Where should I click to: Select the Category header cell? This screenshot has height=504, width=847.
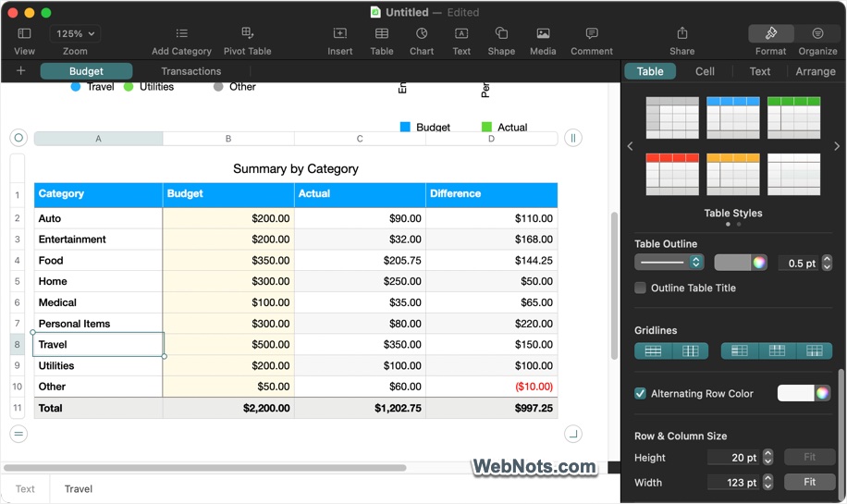click(x=98, y=194)
